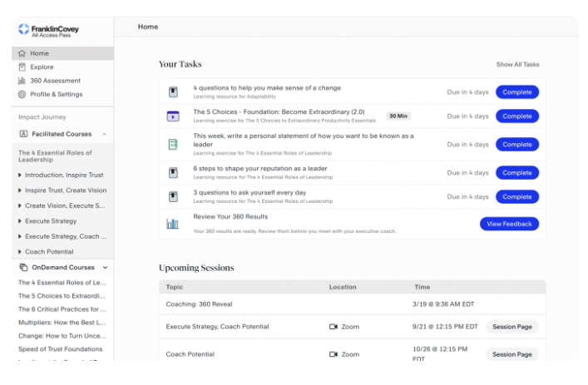Click the View Feedback button
Screen dimensions: 588x385
509,224
